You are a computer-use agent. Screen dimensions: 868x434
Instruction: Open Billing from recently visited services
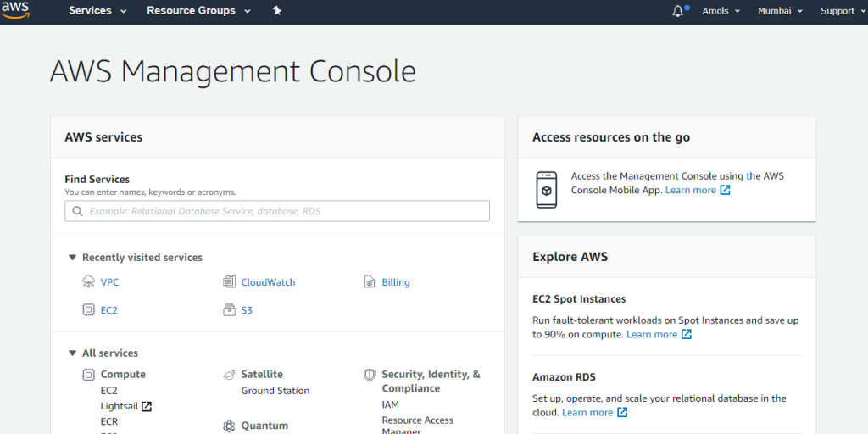click(x=396, y=282)
